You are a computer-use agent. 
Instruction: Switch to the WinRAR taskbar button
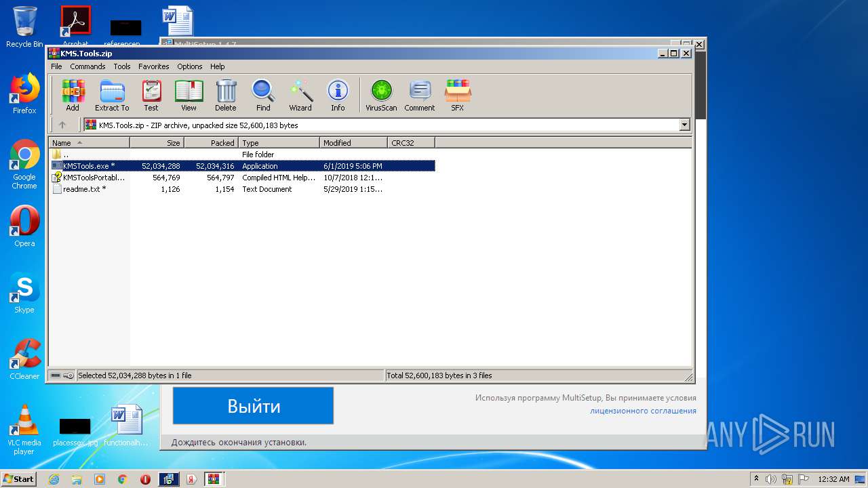tap(214, 479)
